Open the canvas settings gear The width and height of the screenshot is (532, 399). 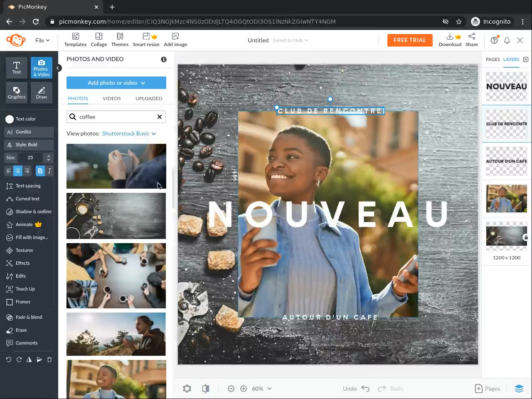tap(187, 389)
